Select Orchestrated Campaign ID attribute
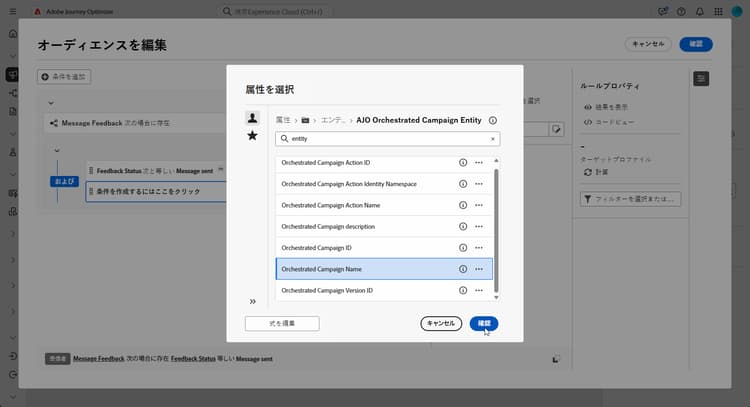 click(x=384, y=248)
